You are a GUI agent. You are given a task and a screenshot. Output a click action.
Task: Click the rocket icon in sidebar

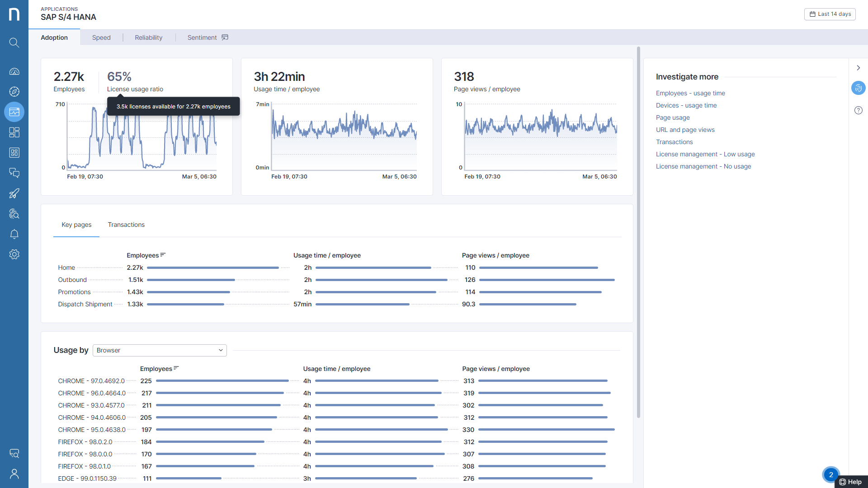click(x=14, y=193)
